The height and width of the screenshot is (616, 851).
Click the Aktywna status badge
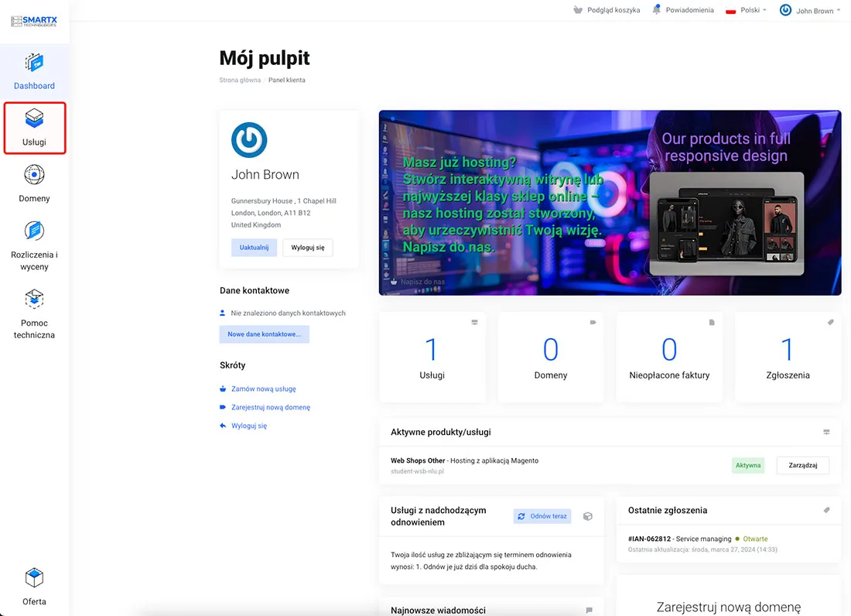point(748,466)
